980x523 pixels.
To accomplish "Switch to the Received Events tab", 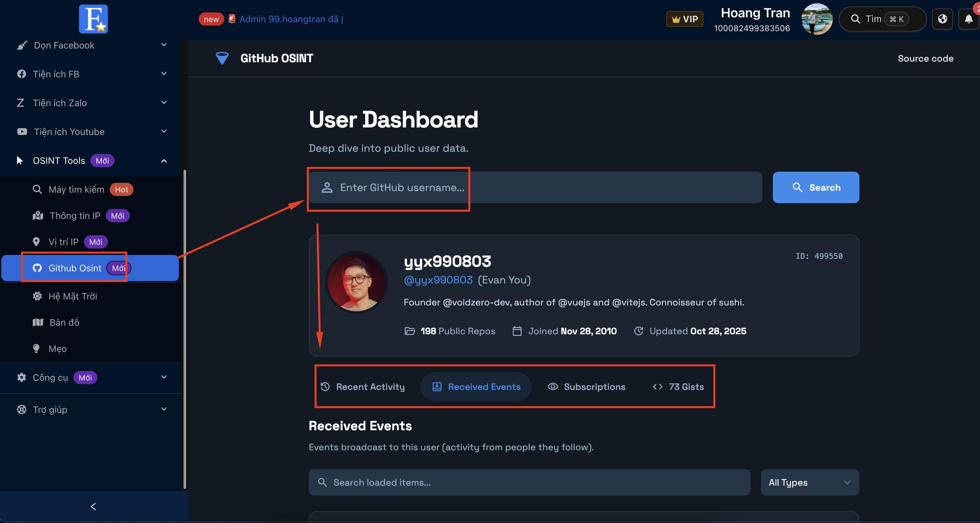I will [x=476, y=387].
